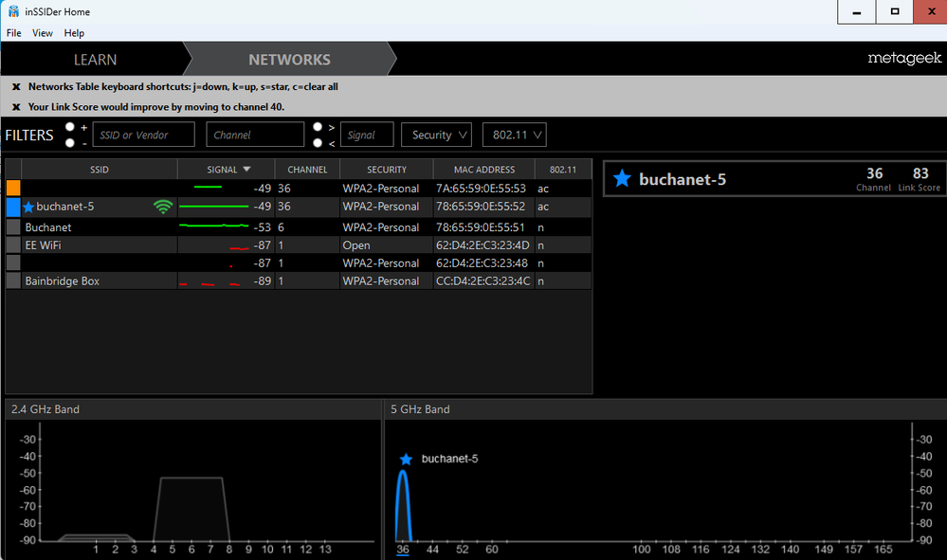947x560 pixels.
Task: Open the Security filter dropdown
Action: 436,135
